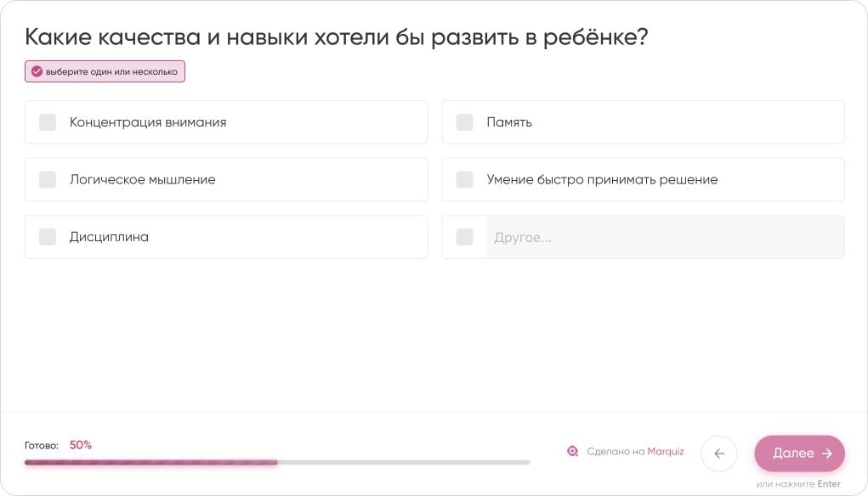Check the "Логическое мышление" checkbox
This screenshot has width=868, height=496.
click(x=47, y=179)
